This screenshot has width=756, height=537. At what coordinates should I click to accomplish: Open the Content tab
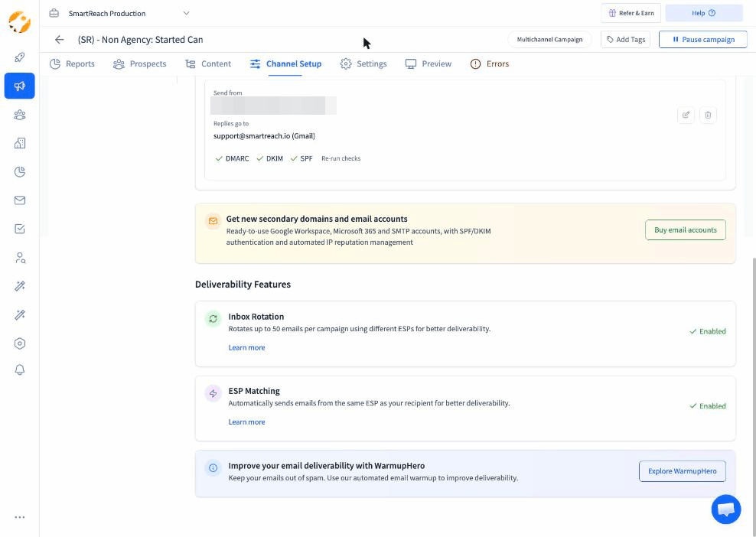pyautogui.click(x=208, y=63)
